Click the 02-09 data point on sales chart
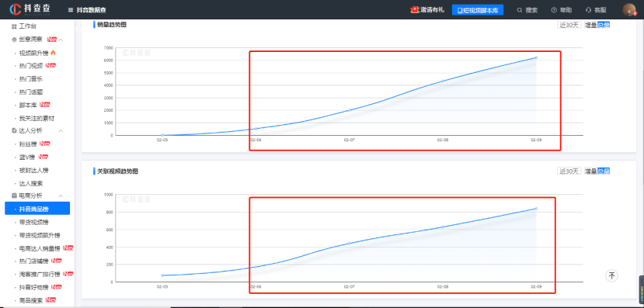This screenshot has height=308, width=644. [x=536, y=58]
